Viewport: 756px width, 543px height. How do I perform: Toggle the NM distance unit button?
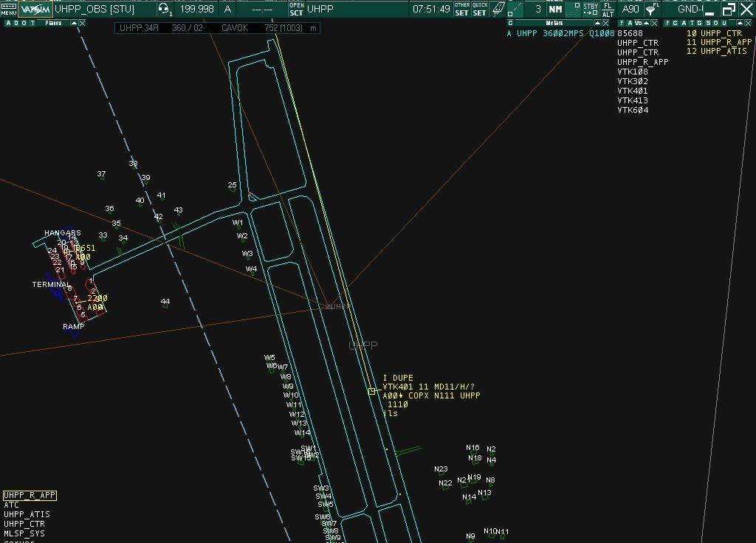(555, 9)
